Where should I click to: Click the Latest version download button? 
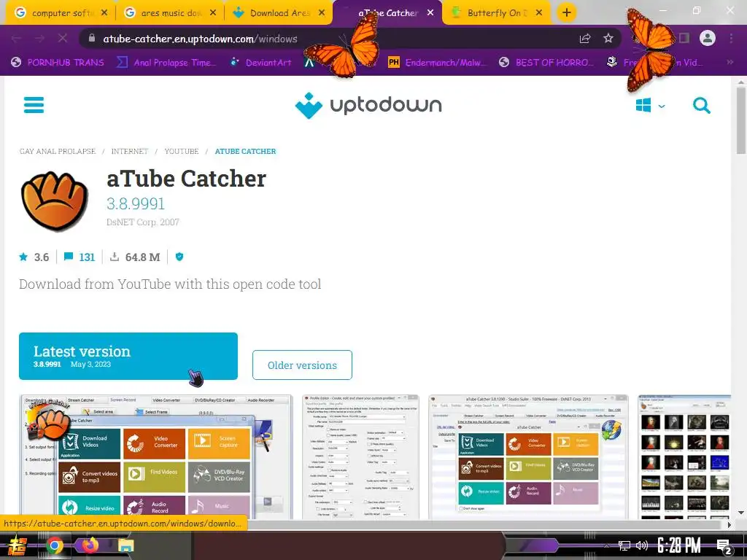128,356
